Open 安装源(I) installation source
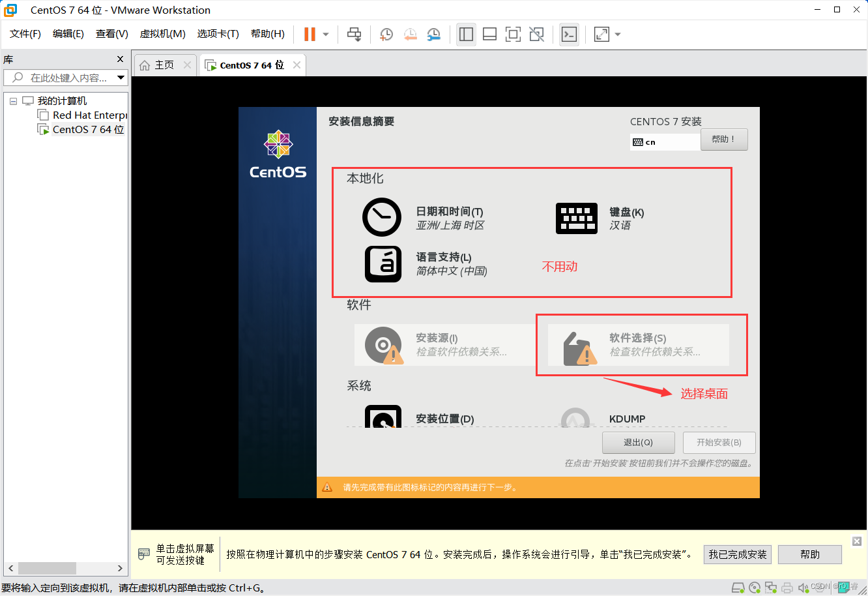This screenshot has width=868, height=596. click(x=444, y=345)
